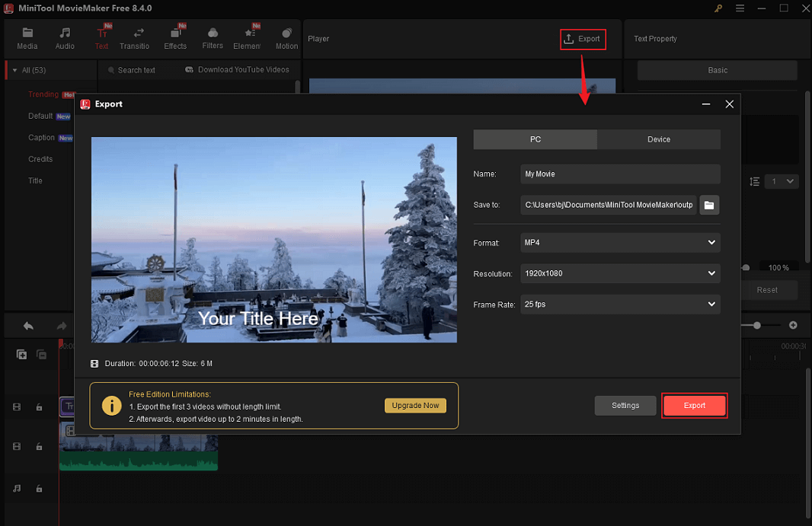Screen dimensions: 812x526
Task: Open the Resolution dropdown showing 1920x1080
Action: pos(619,273)
